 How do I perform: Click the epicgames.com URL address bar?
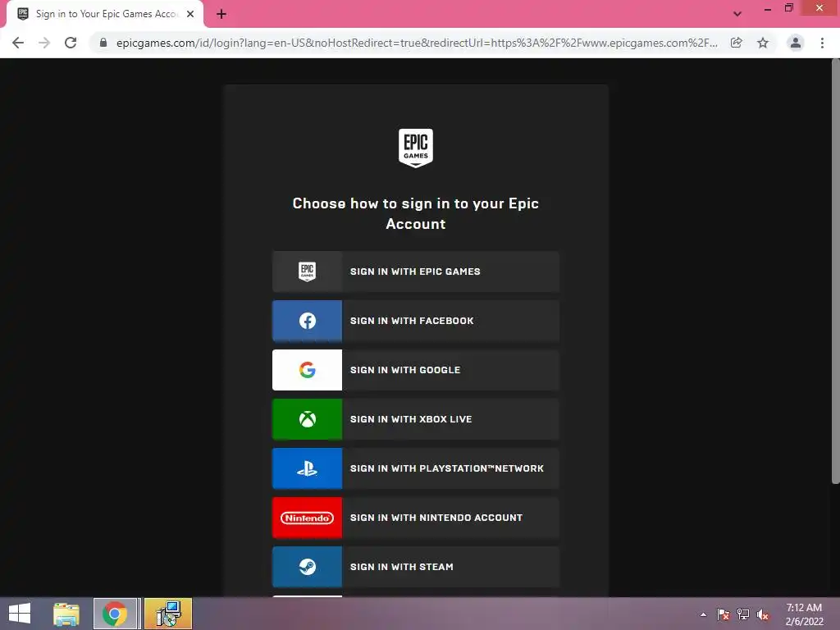(416, 43)
